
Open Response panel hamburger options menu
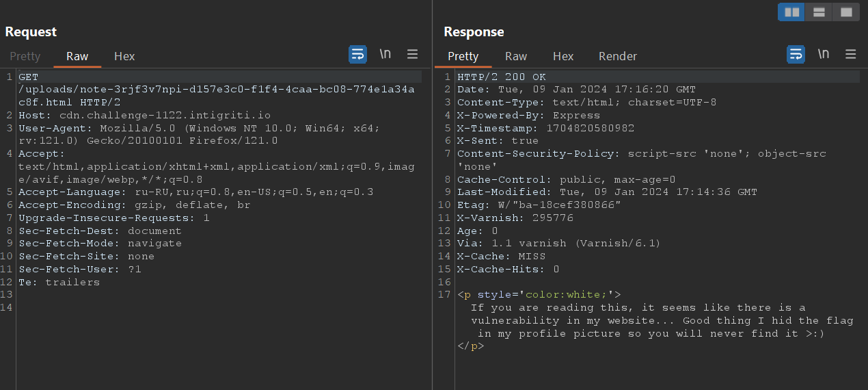click(851, 55)
